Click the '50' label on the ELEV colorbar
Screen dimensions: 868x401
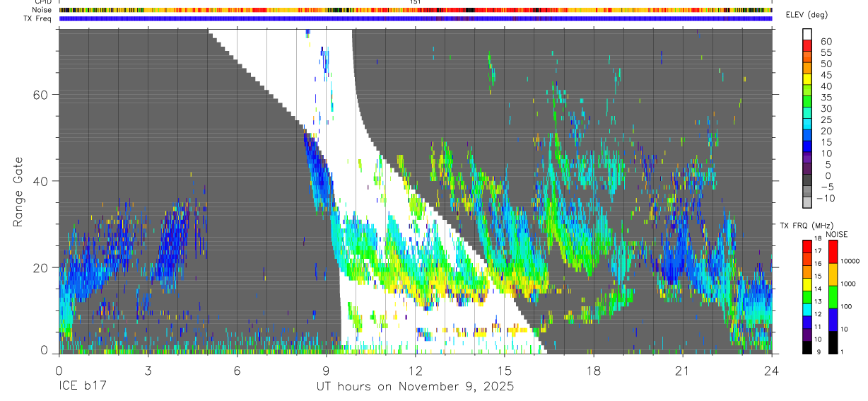(826, 64)
